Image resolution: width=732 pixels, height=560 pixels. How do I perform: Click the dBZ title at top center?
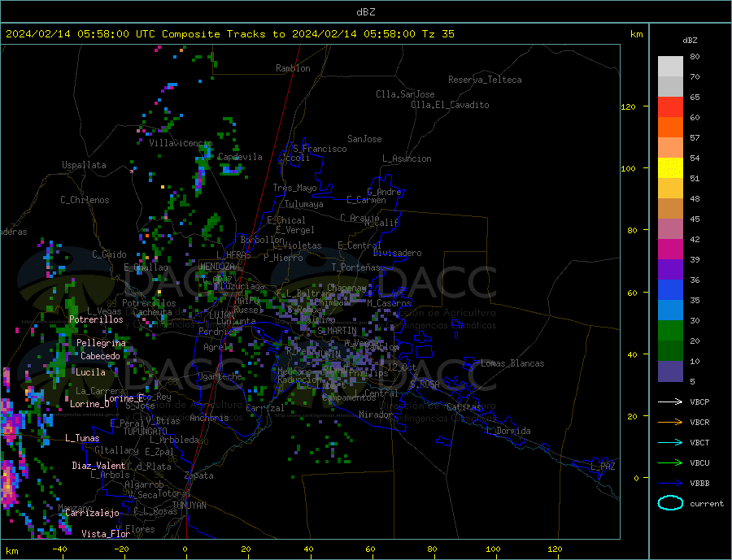point(365,12)
